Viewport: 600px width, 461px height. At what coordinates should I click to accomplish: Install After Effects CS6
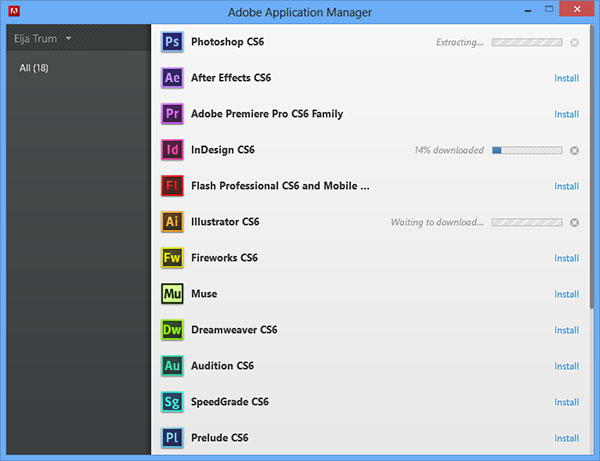566,78
